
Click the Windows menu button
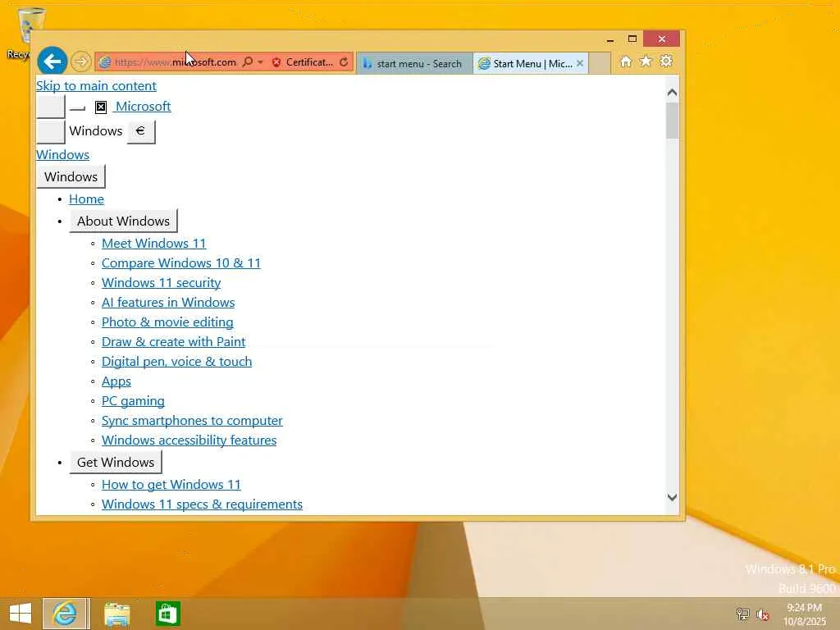[x=71, y=177]
